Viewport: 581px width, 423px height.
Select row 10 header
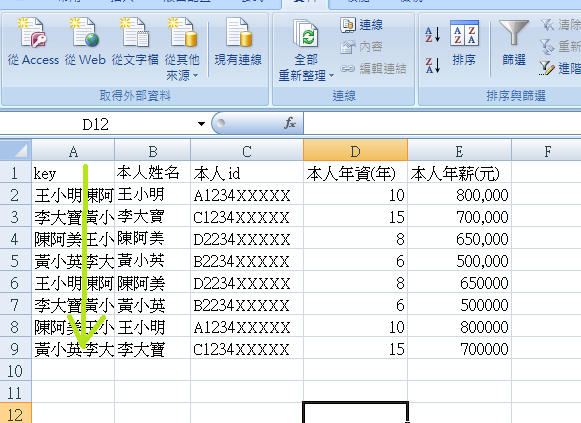16,371
